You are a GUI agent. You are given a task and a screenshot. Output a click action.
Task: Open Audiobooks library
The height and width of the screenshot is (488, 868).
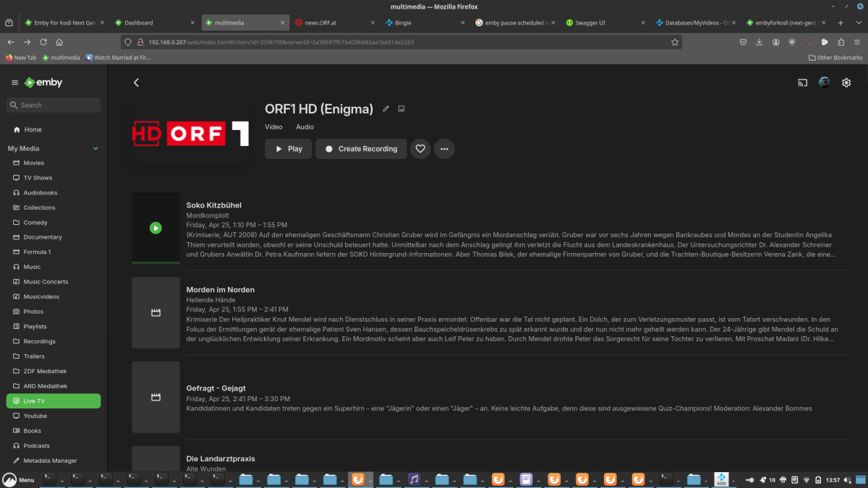pos(54,192)
